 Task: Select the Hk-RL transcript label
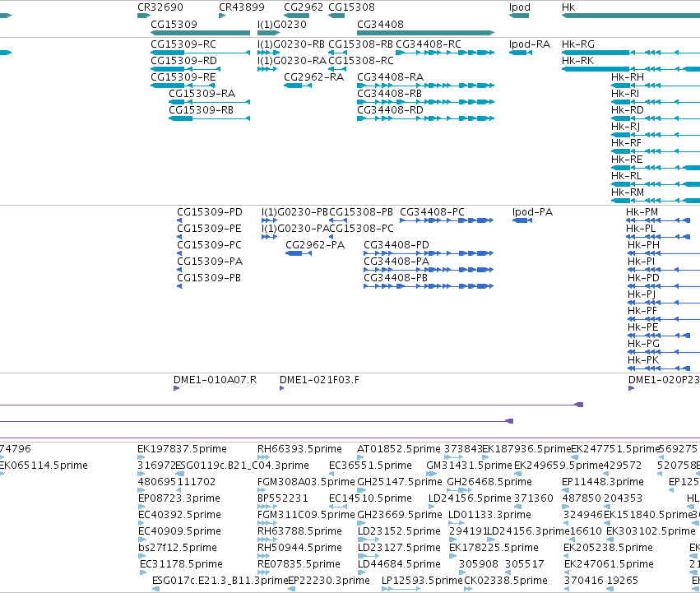click(x=626, y=176)
